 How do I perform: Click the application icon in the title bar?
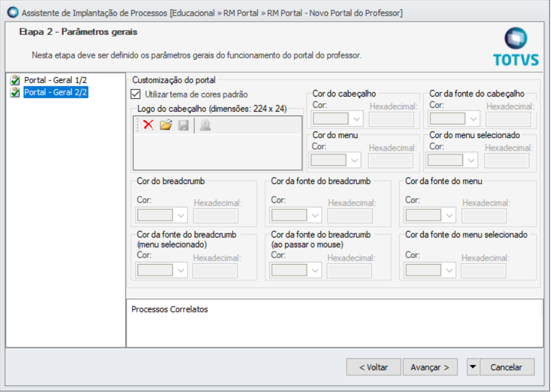[x=12, y=12]
